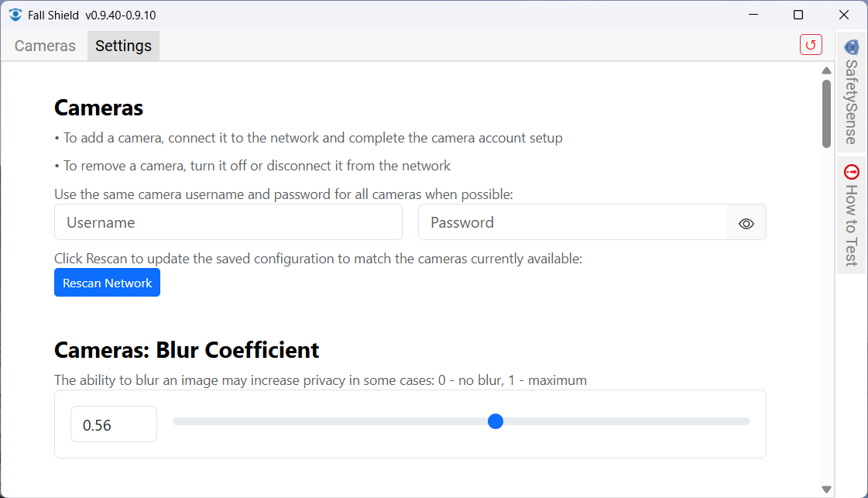Click the Cameras: Blur Coefficient heading
The width and height of the screenshot is (868, 498).
(x=187, y=350)
